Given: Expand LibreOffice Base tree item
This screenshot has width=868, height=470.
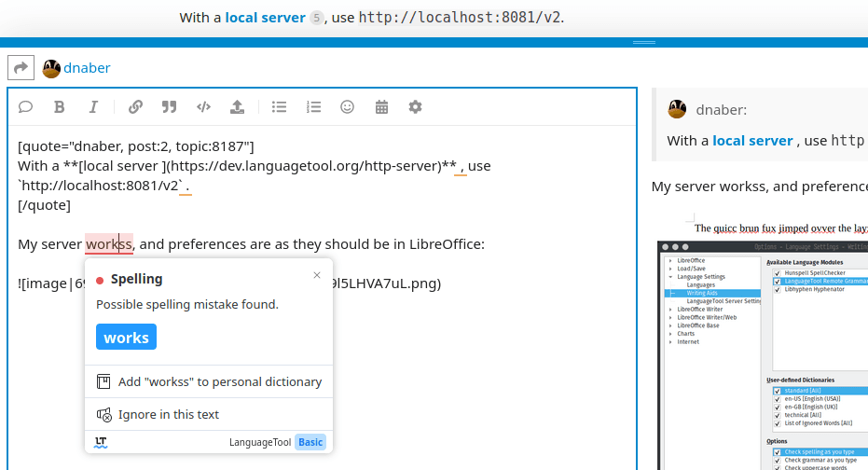Looking at the screenshot, I should click(670, 325).
